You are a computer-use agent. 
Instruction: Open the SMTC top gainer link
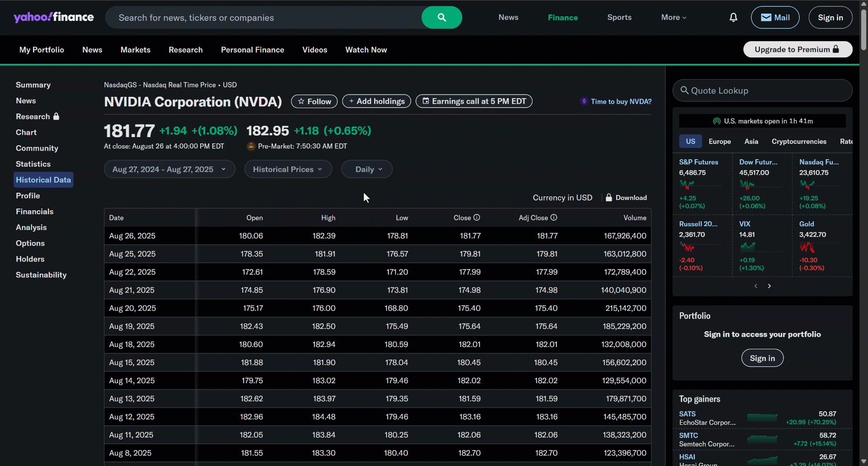pyautogui.click(x=689, y=435)
